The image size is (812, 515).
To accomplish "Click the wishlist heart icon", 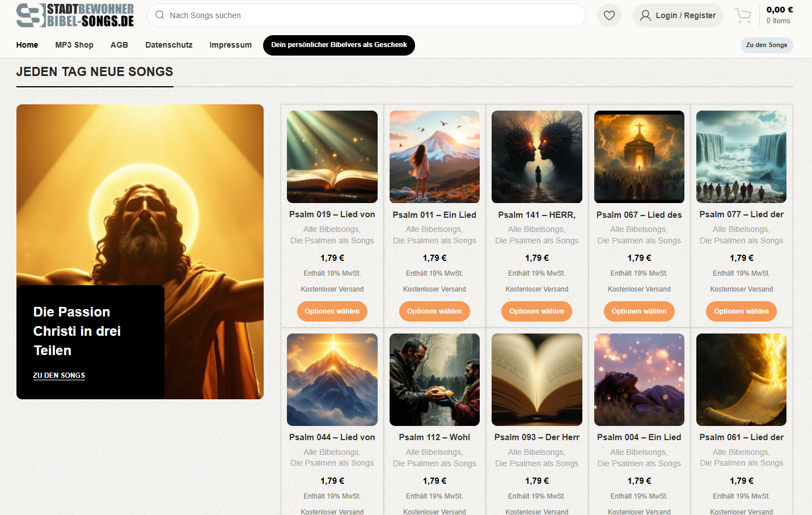I will 609,15.
